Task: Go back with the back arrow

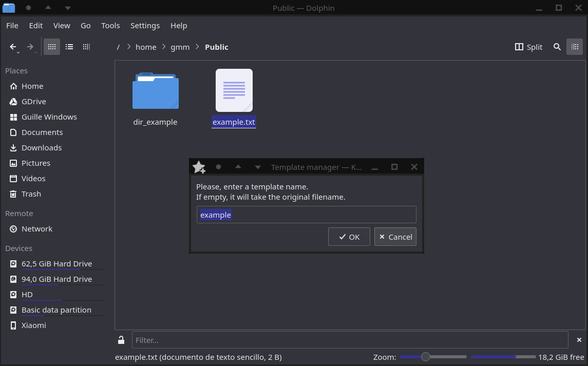Action: (x=13, y=47)
